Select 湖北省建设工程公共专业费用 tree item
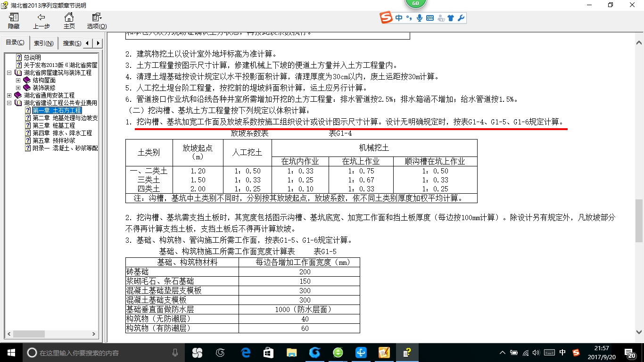Image resolution: width=644 pixels, height=362 pixels. (x=60, y=103)
